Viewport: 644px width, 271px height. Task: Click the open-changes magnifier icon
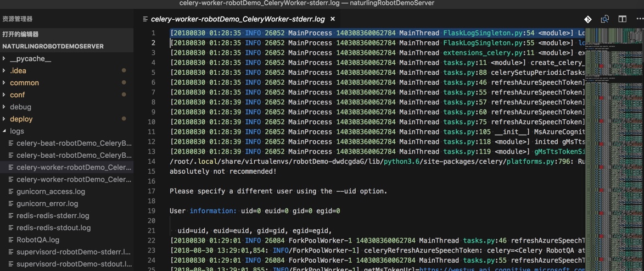(x=605, y=19)
